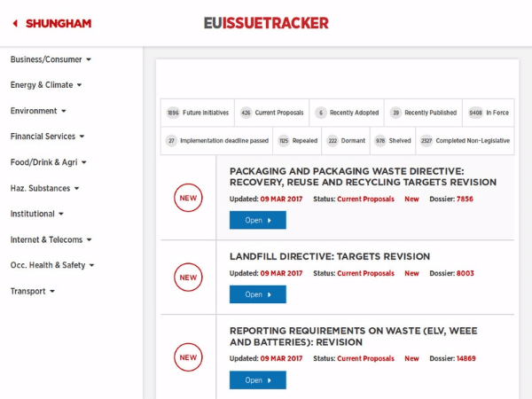Expand the Business/Consumer category
532x399 pixels.
click(51, 59)
